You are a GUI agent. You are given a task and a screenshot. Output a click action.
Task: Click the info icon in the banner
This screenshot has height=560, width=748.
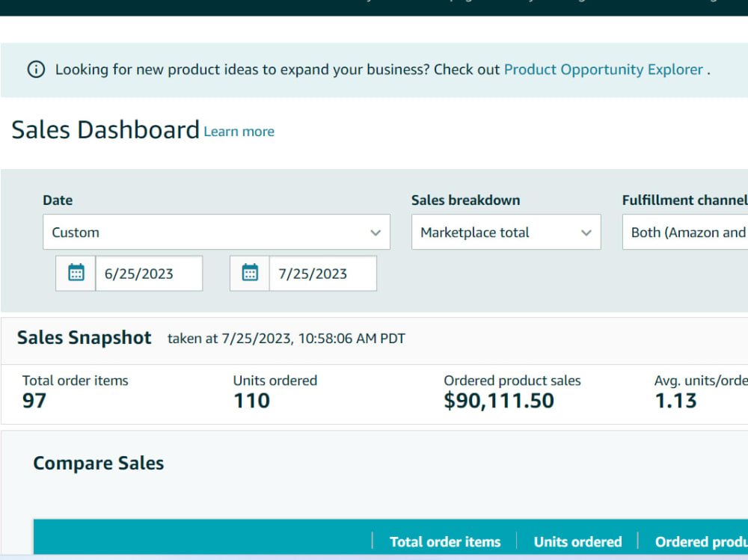click(x=36, y=70)
